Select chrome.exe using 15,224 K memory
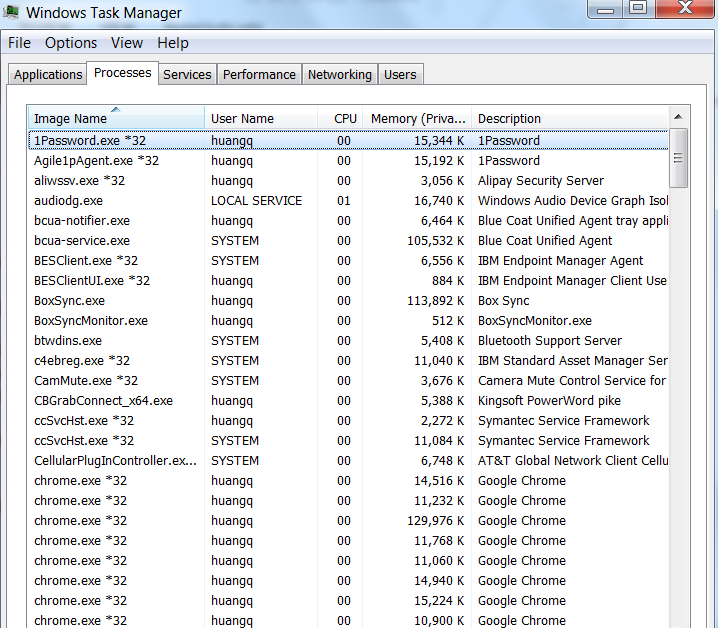 348,601
